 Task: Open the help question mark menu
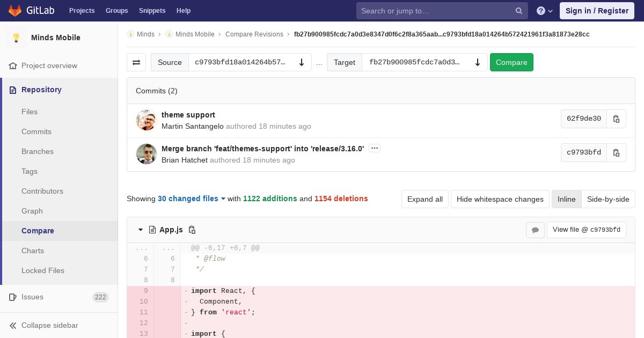(544, 11)
